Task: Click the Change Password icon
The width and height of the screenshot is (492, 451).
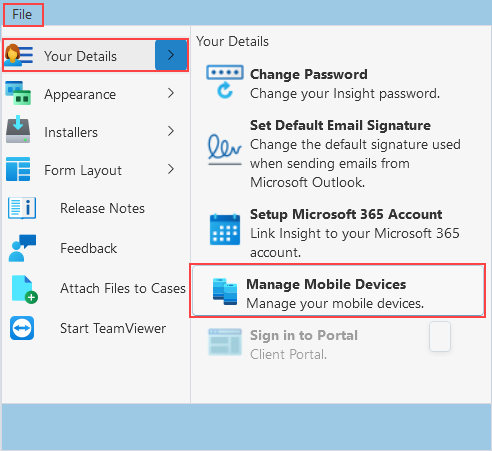Action: coord(225,82)
